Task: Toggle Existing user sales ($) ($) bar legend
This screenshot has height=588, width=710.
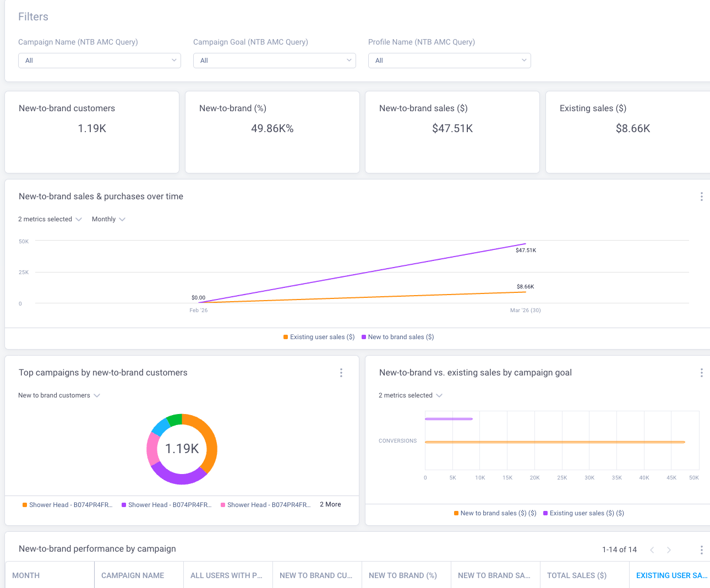Action: pyautogui.click(x=584, y=513)
